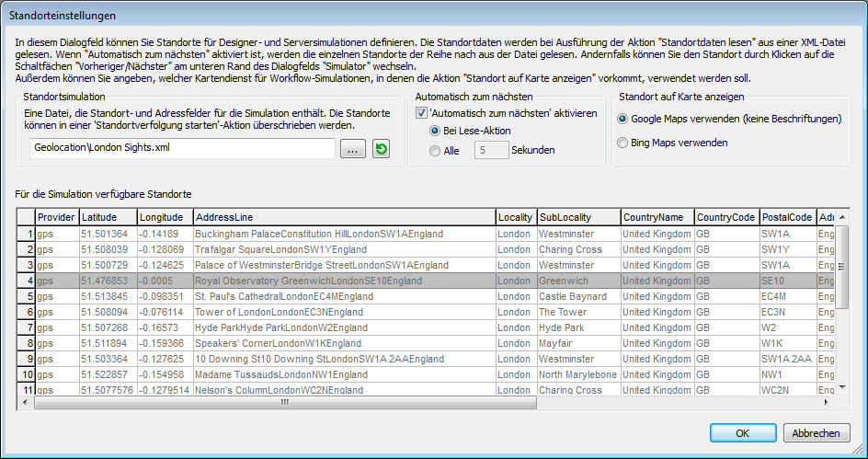Click the AddressLine column header
This screenshot has width=868, height=459.
point(342,217)
